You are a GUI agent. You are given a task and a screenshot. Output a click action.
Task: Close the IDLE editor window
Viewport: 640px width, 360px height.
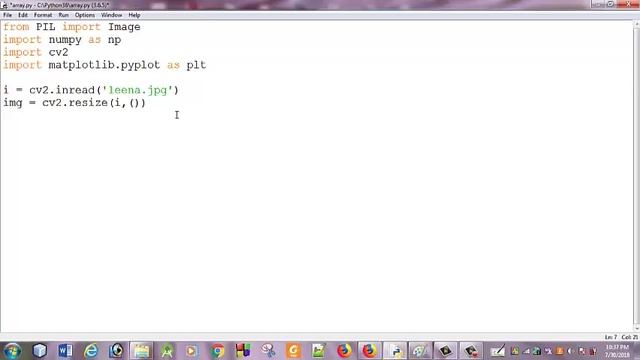coord(628,4)
